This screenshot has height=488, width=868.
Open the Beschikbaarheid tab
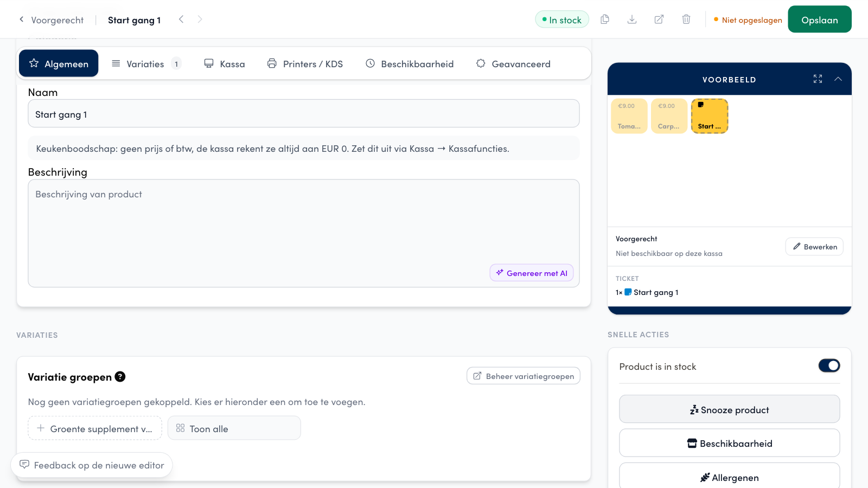pos(410,64)
